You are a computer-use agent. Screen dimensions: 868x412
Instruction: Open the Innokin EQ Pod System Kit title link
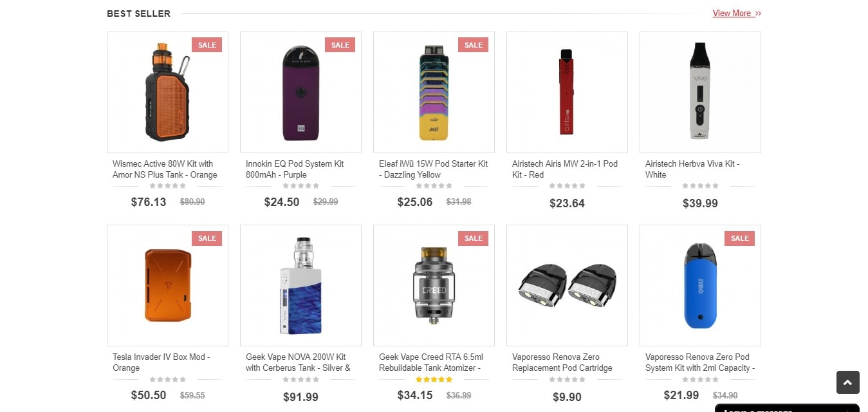(x=295, y=169)
